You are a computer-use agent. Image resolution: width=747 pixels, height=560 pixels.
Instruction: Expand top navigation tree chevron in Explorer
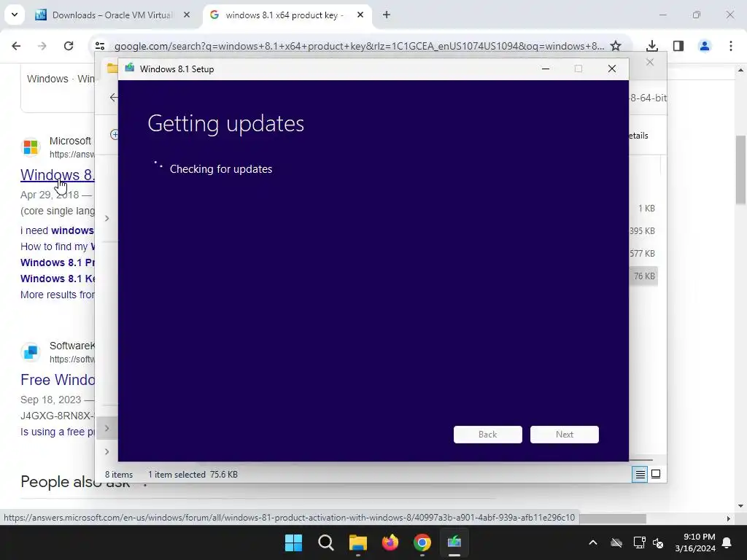[107, 218]
